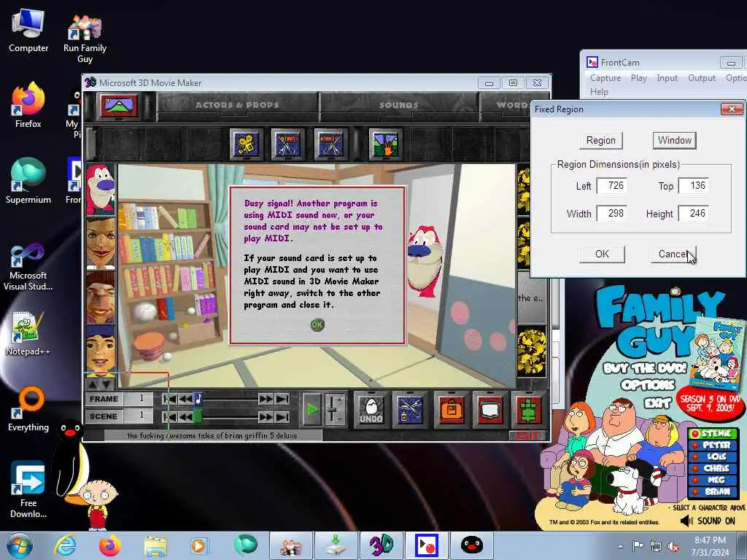Adjust the movie volume slider
The image size is (747, 560).
336,408
